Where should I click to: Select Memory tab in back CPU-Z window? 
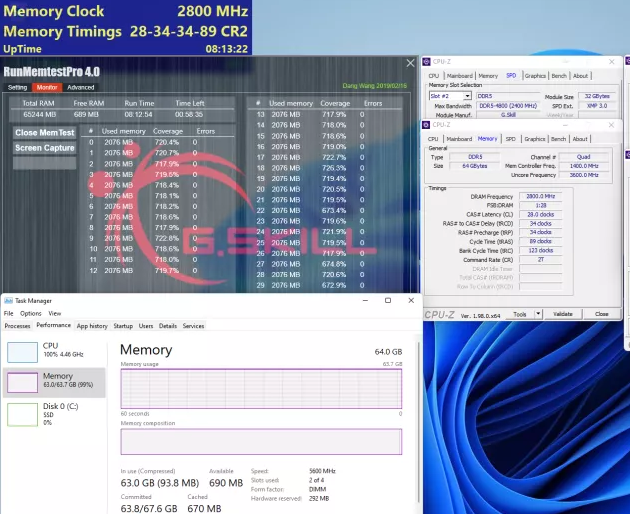pyautogui.click(x=488, y=76)
